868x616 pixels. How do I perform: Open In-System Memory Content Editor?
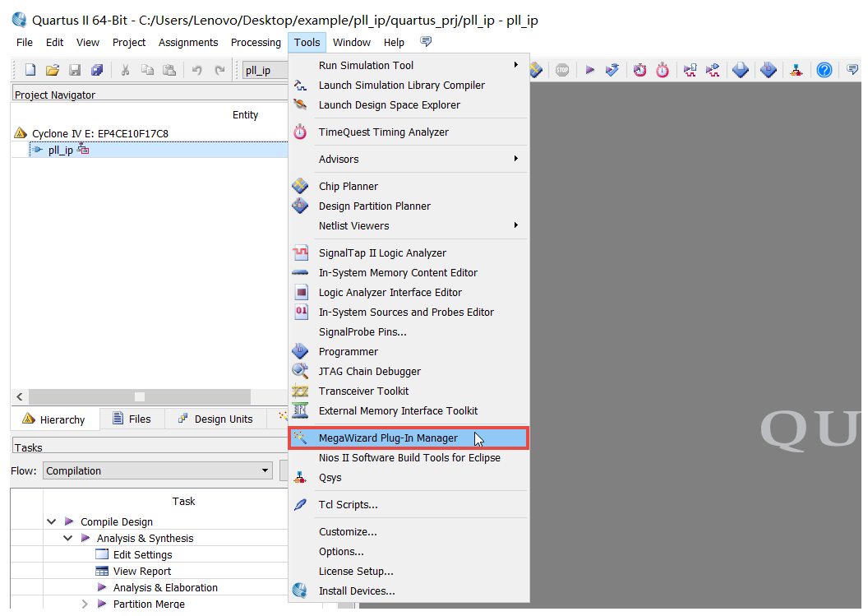tap(409, 272)
